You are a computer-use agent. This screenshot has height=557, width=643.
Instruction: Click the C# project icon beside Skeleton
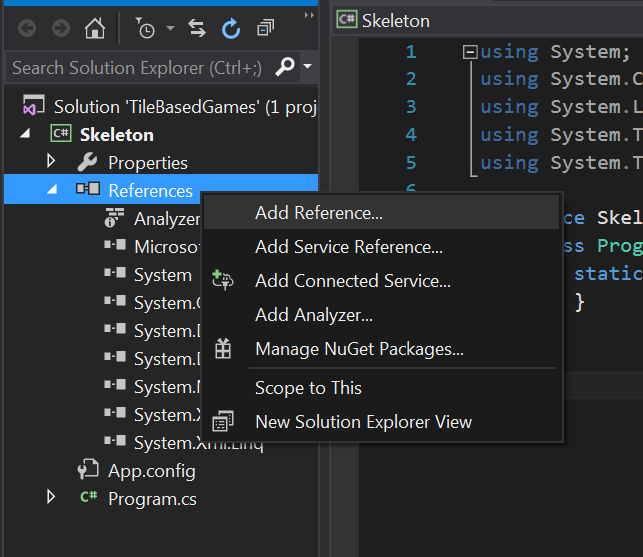[x=61, y=133]
